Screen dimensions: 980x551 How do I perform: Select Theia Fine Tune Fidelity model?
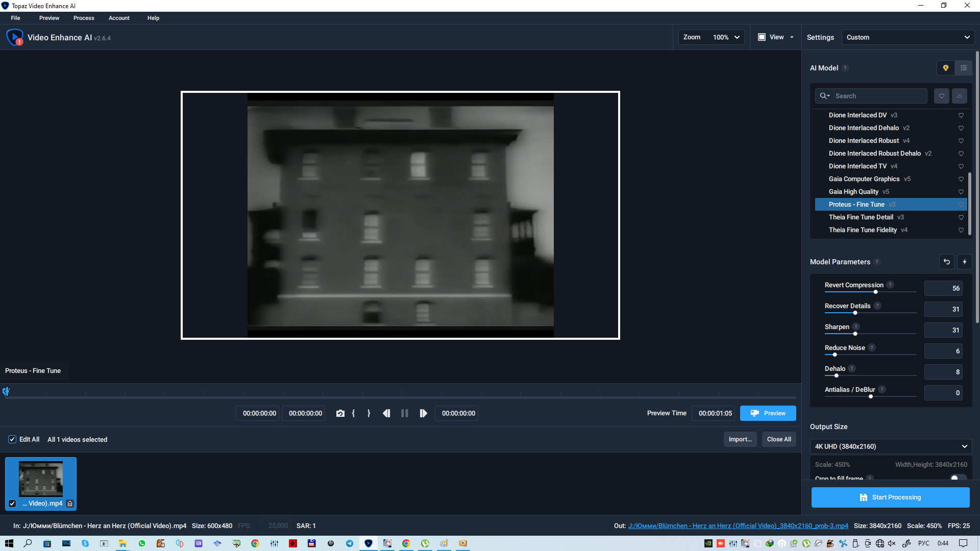click(891, 230)
